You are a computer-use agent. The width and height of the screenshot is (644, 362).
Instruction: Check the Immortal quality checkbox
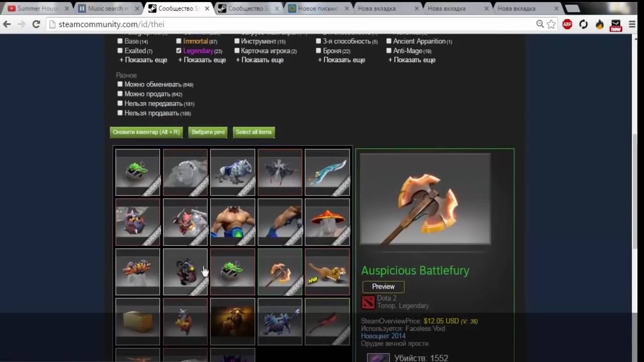pos(179,41)
